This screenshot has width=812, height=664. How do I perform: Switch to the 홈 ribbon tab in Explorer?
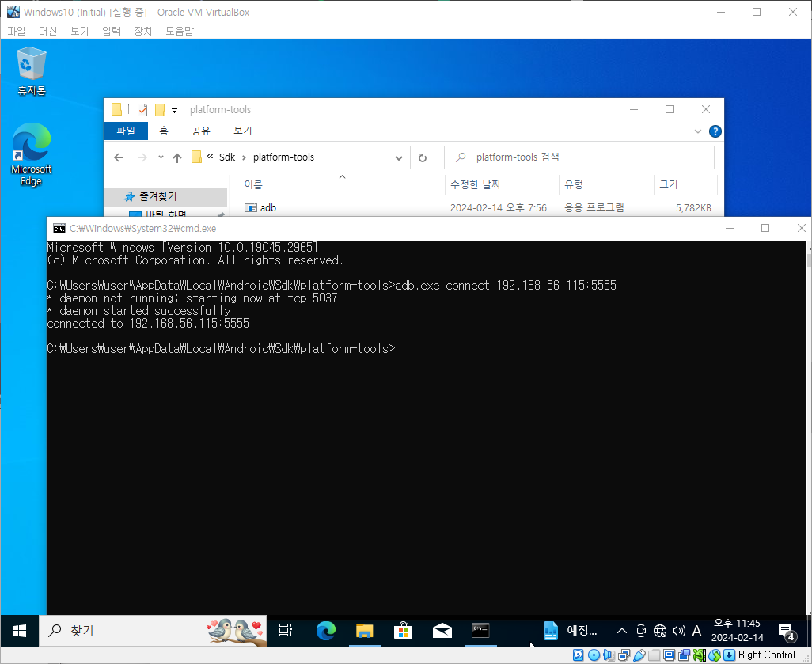coord(164,131)
